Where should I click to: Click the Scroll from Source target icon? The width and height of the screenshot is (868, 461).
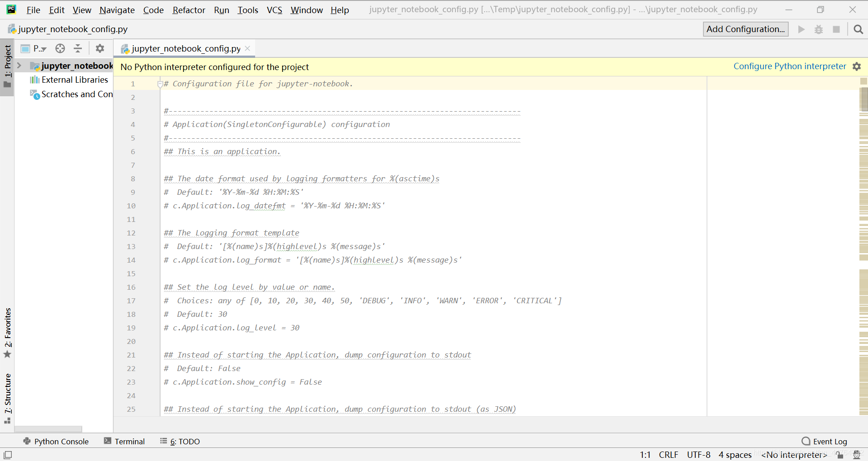coord(60,48)
